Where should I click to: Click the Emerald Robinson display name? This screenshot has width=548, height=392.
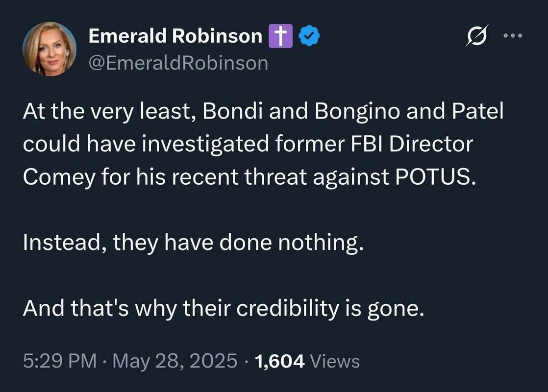(x=175, y=36)
